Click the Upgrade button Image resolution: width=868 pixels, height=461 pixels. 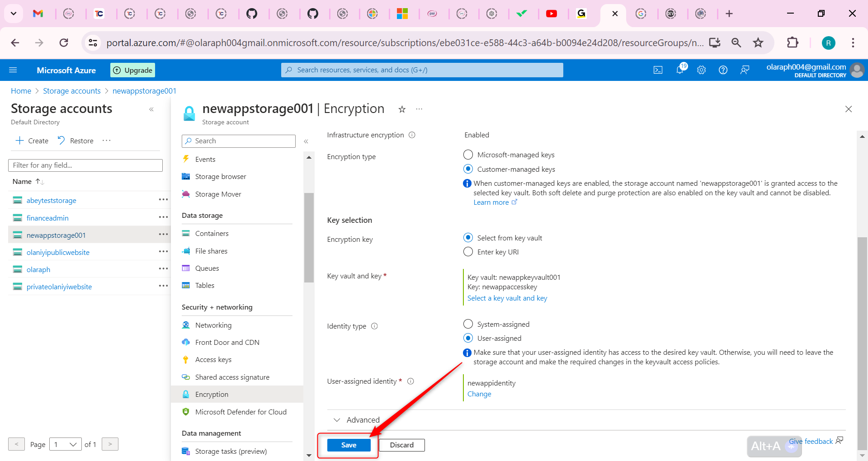coord(133,70)
